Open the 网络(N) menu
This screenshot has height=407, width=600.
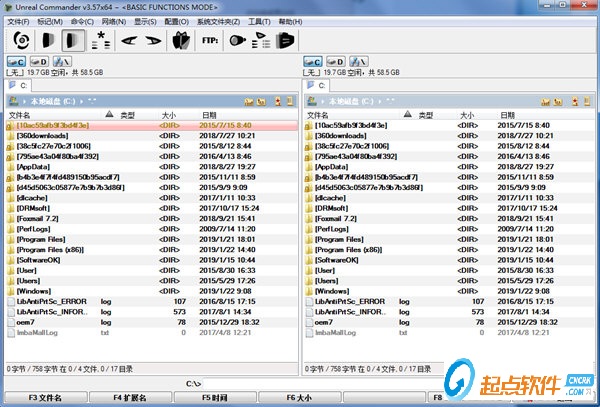[114, 22]
